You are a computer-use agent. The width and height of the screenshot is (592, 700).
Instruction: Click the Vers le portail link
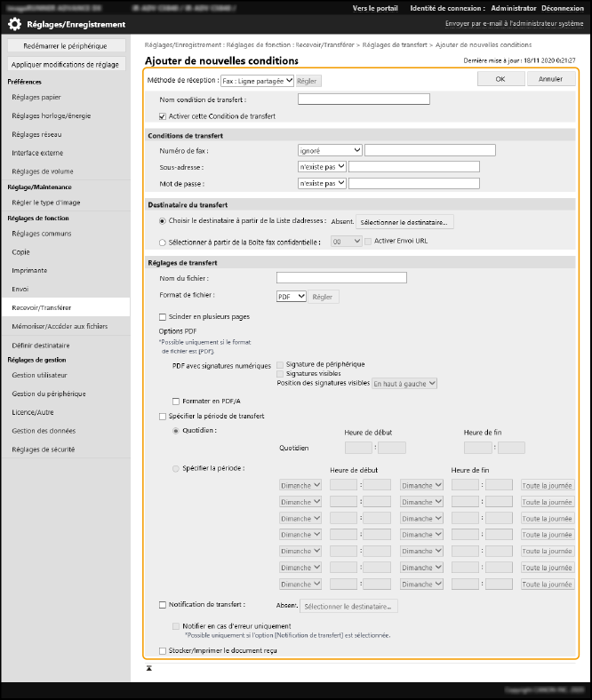375,7
